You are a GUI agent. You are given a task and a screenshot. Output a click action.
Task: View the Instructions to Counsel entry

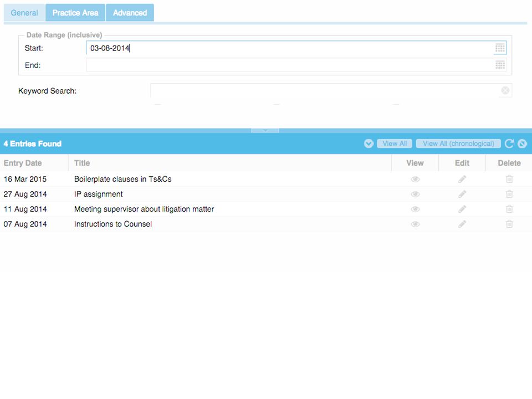415,224
